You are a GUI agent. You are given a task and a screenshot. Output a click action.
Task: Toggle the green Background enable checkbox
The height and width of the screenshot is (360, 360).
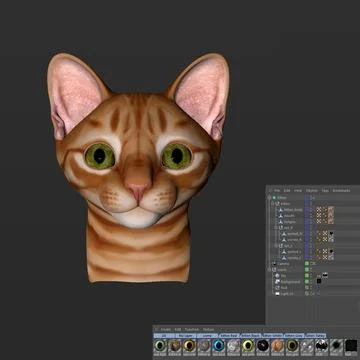(x=307, y=282)
